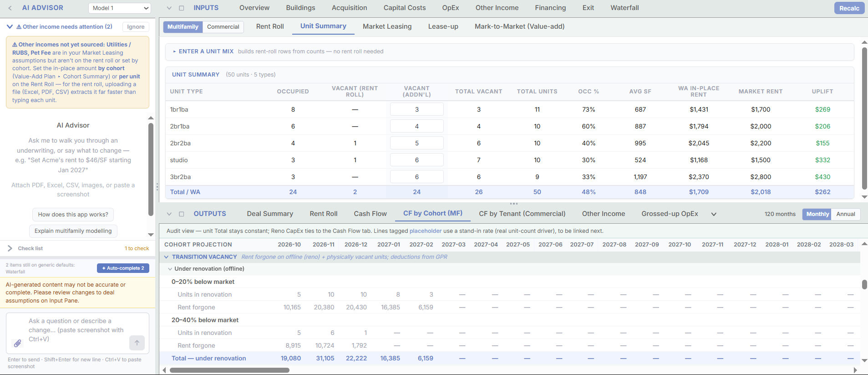Collapse the INPUTS pane with its chevron
This screenshot has width=868, height=375.
(169, 8)
